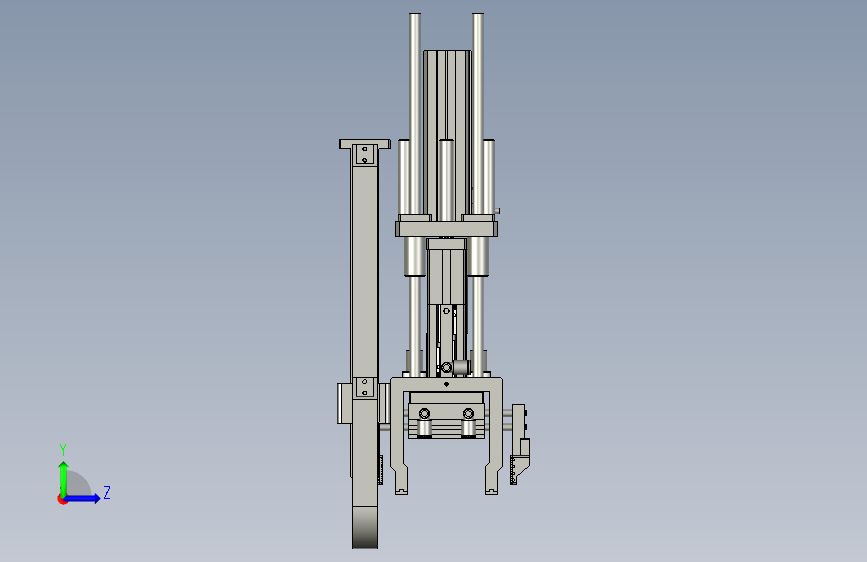Select the right bolt head on gripper block
Image resolution: width=867 pixels, height=562 pixels.
point(468,413)
